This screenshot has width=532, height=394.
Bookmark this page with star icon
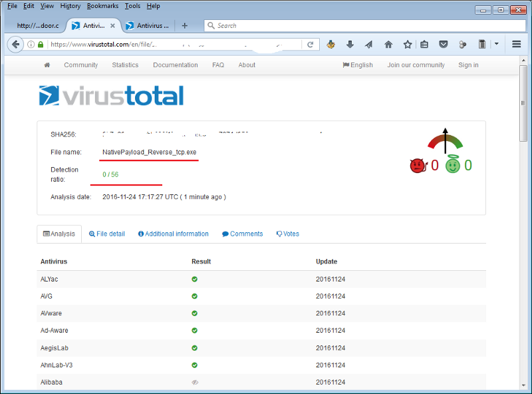[x=407, y=45]
